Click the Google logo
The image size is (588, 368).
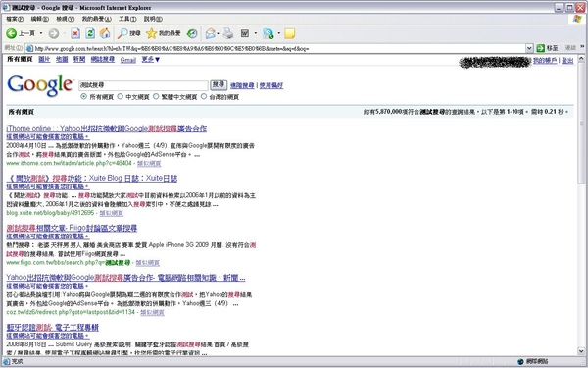coord(39,84)
